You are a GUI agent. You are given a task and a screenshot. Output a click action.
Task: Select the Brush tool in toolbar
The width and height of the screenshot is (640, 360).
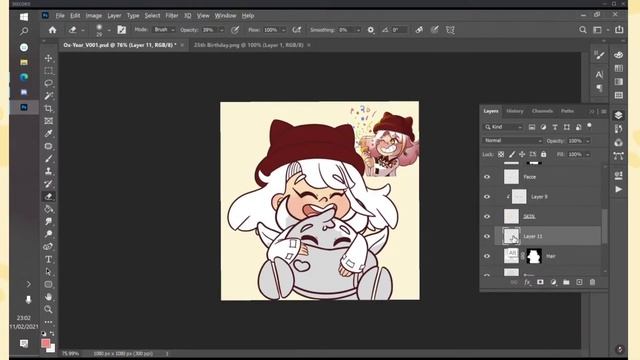49,159
